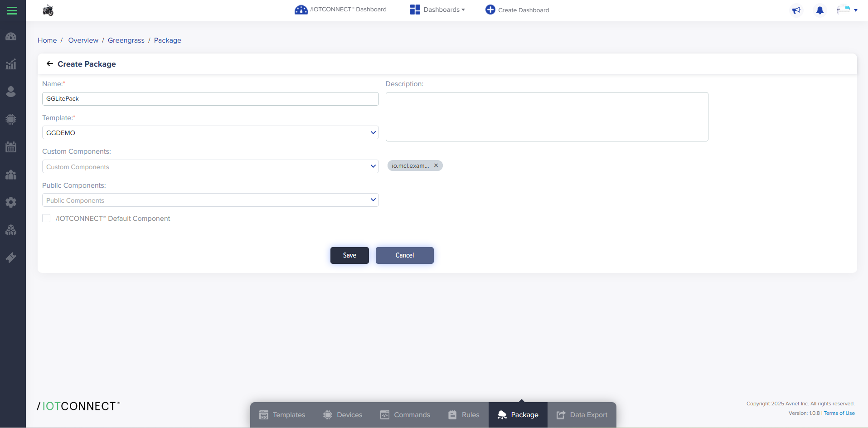Switch to the Devices tab
The height and width of the screenshot is (428, 868).
pyautogui.click(x=343, y=415)
